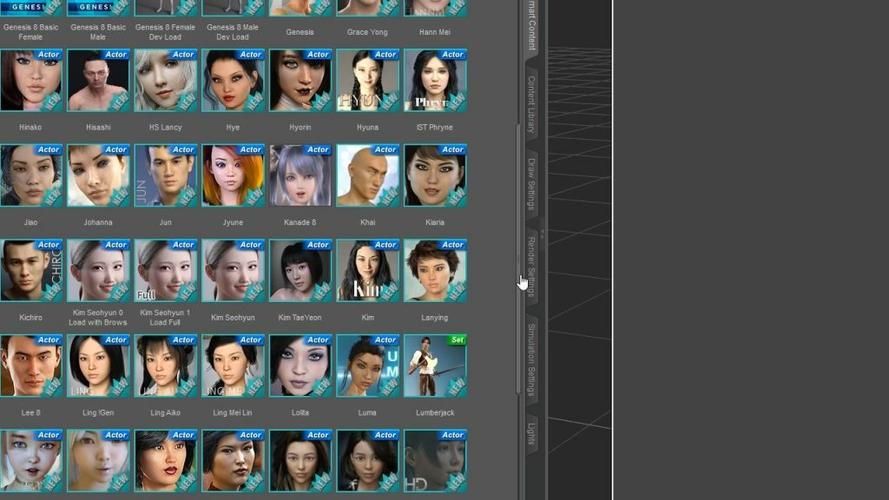Select Kim Seohyun 1 Load Full thumbnail

pyautogui.click(x=166, y=270)
